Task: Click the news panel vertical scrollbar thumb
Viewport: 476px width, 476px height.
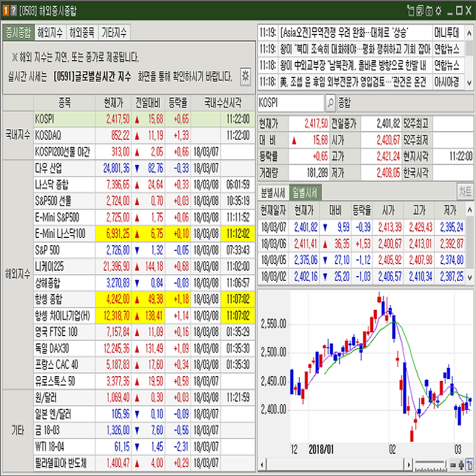Action: tap(469, 47)
